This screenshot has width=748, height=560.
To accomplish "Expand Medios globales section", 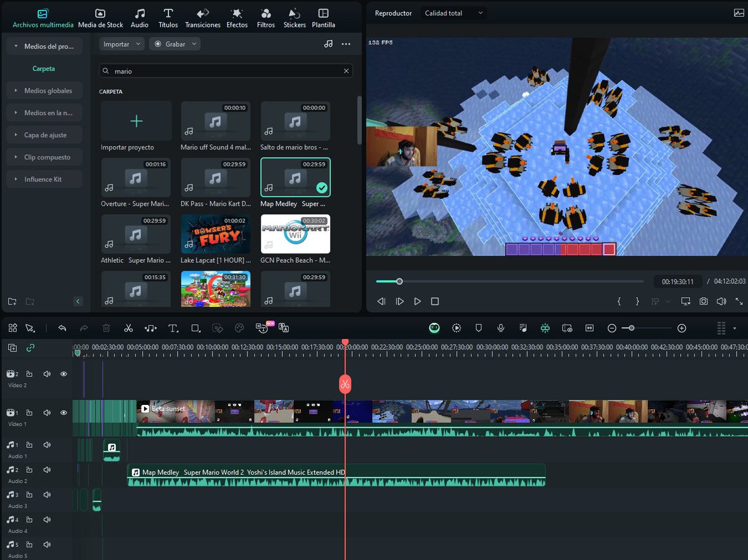I will point(44,90).
